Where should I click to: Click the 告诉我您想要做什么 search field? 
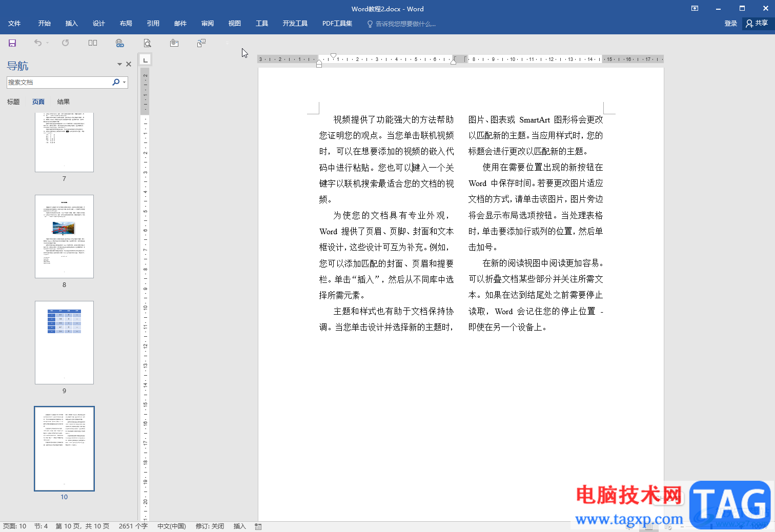tap(402, 24)
